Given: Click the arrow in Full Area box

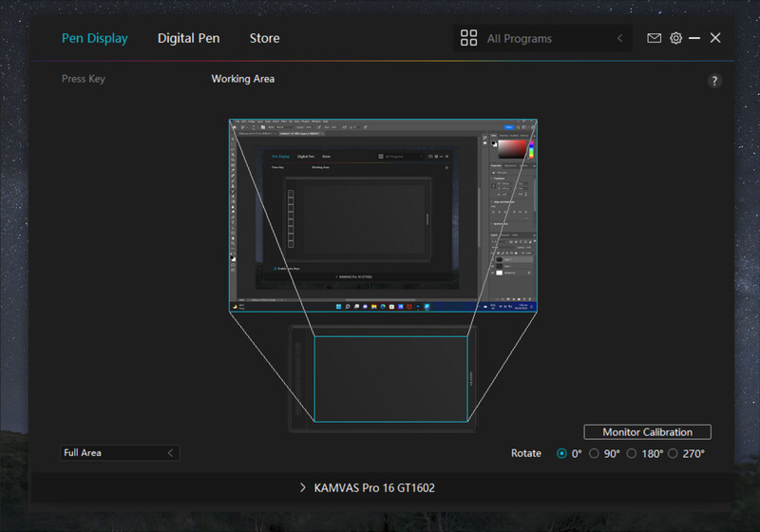Looking at the screenshot, I should [170, 453].
